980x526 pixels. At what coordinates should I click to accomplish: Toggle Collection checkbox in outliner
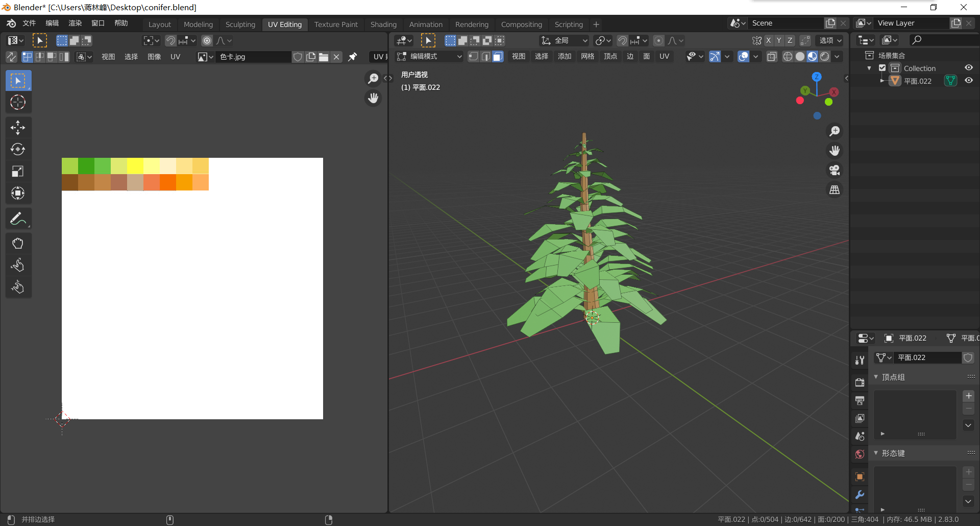[882, 68]
